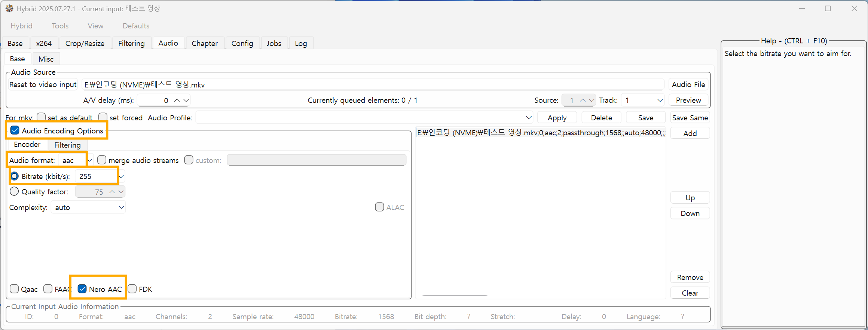The width and height of the screenshot is (868, 330).
Task: Select the Misc sub-tab
Action: click(46, 59)
